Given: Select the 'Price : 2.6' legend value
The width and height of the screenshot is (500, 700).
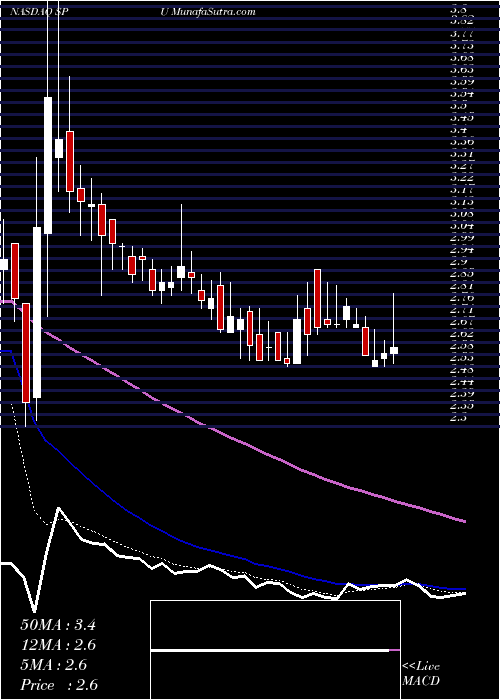Looking at the screenshot, I should pyautogui.click(x=59, y=685).
